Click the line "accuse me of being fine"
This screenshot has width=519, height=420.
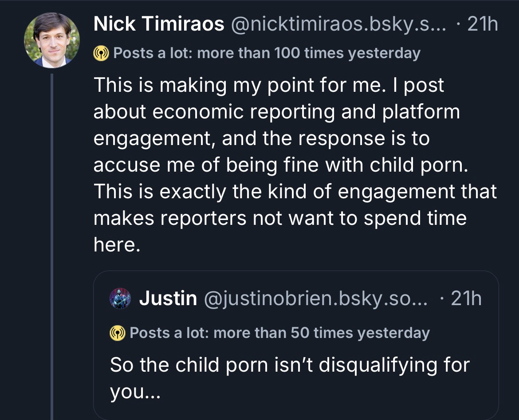281,165
